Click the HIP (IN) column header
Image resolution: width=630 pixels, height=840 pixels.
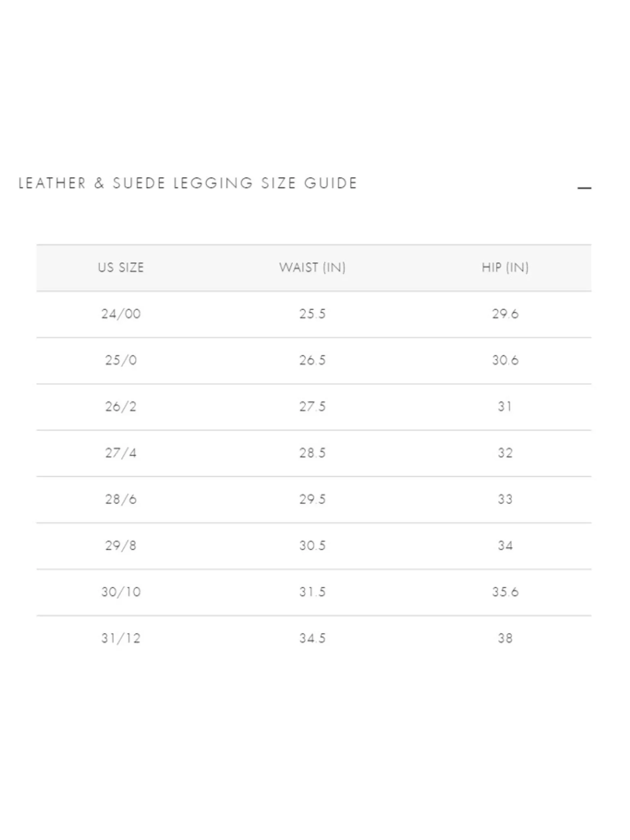[x=505, y=267]
